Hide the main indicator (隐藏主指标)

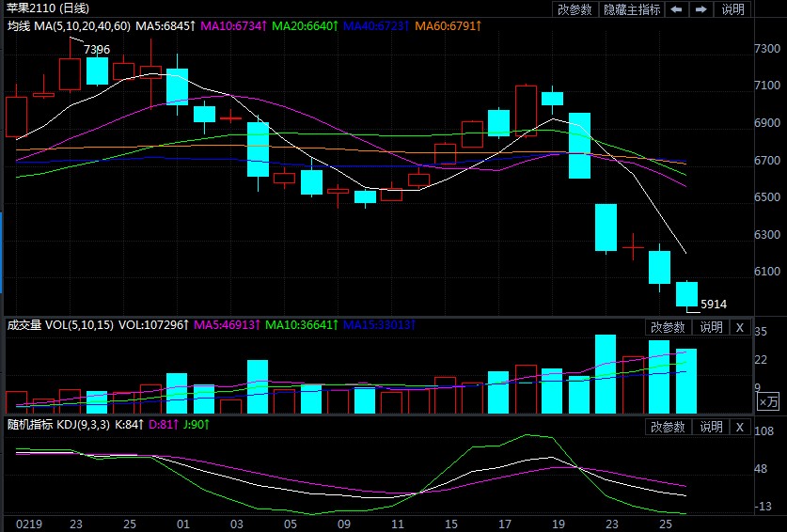click(631, 9)
